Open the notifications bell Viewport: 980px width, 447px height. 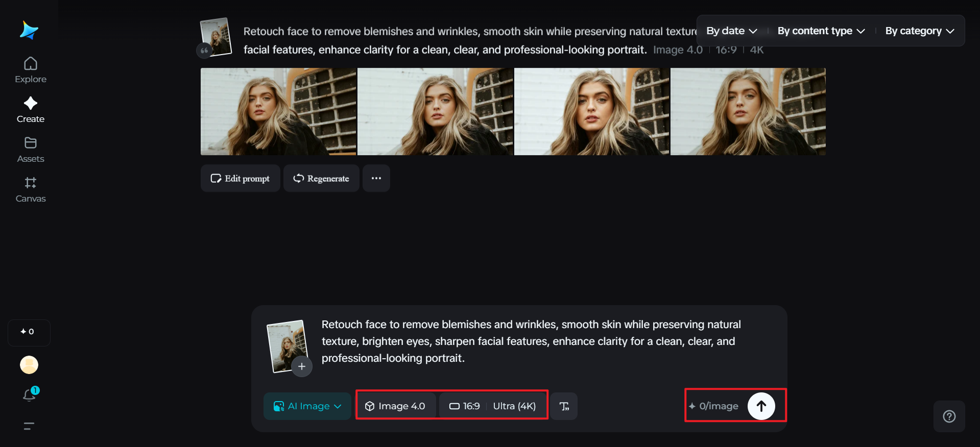click(x=29, y=394)
